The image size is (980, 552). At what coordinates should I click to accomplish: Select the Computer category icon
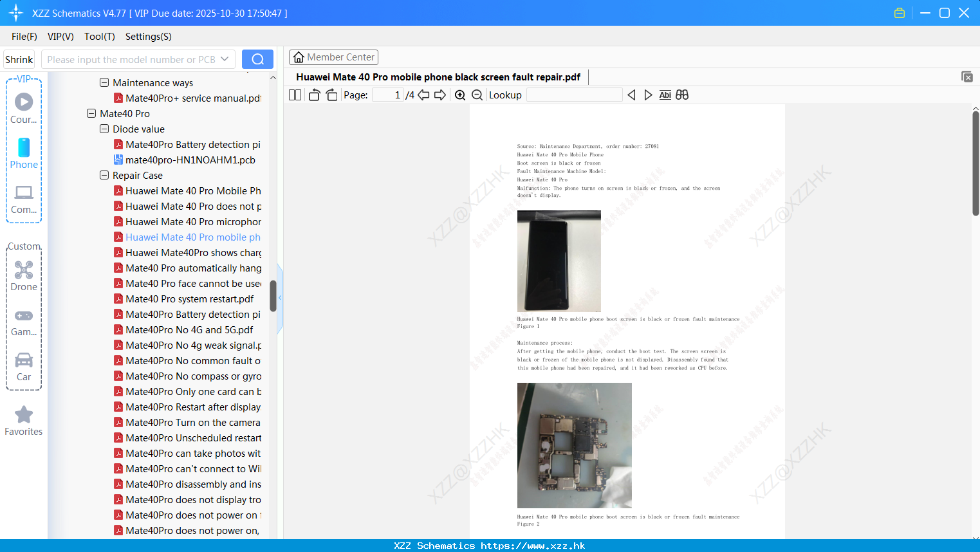[x=24, y=199]
